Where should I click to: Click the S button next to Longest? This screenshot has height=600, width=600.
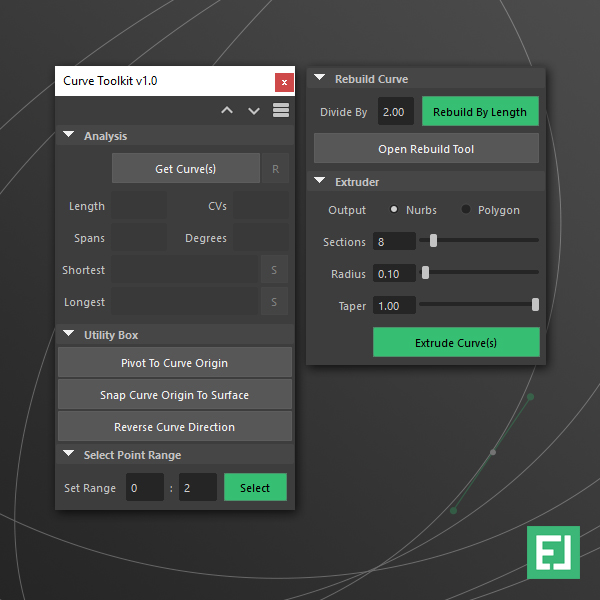click(x=274, y=302)
